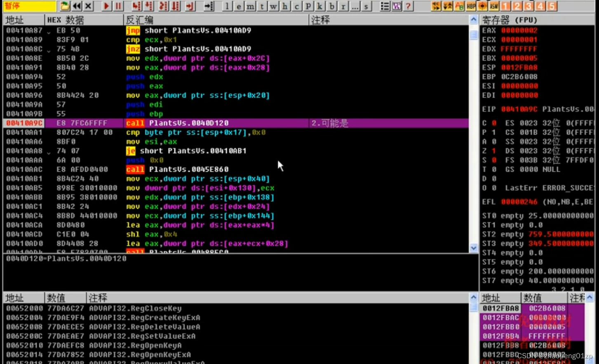The image size is (599, 364).
Task: Click the HBP hardware breakpoint icon
Action: coord(470,6)
